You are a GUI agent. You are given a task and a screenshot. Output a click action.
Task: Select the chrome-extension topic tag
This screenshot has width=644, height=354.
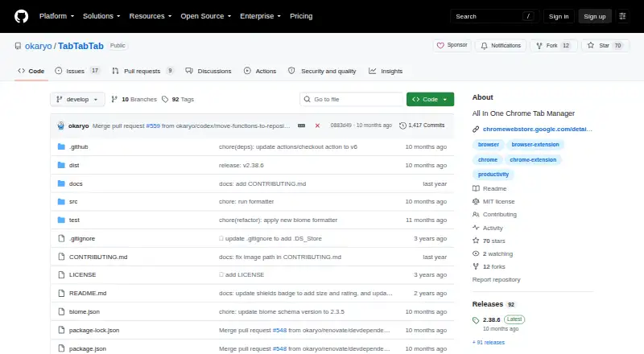click(x=533, y=160)
